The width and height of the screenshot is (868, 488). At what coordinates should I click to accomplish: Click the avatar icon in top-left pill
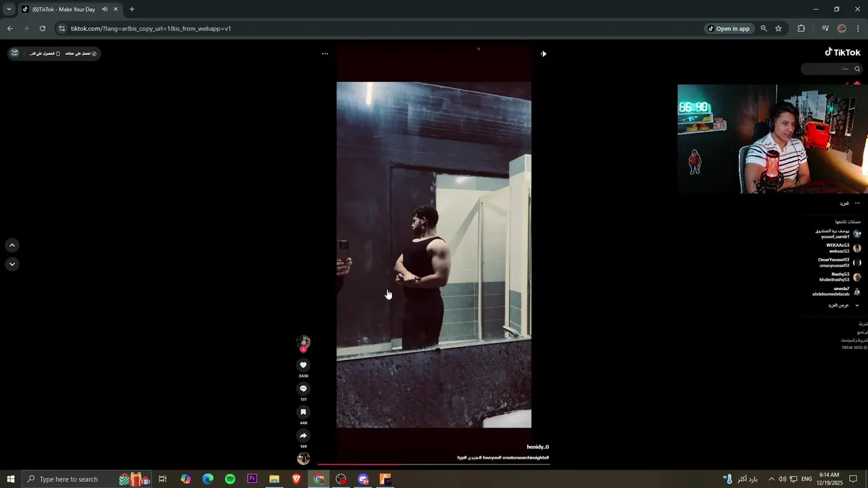(x=14, y=53)
